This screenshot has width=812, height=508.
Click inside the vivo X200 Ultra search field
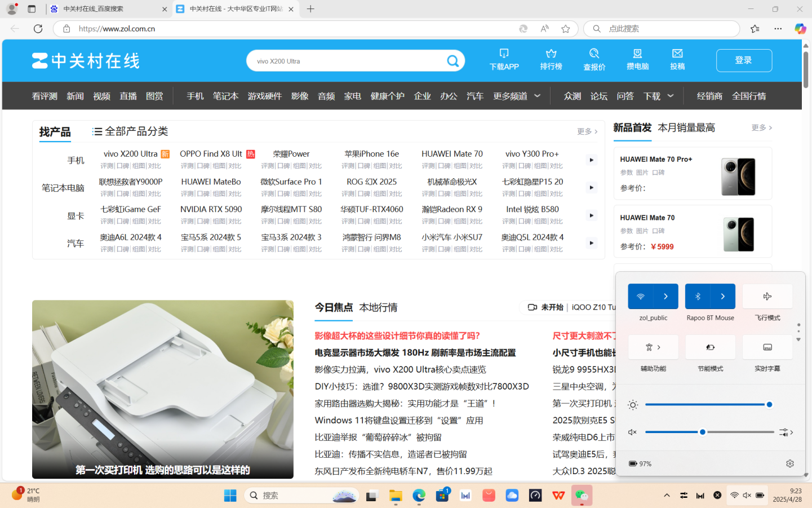tap(338, 60)
